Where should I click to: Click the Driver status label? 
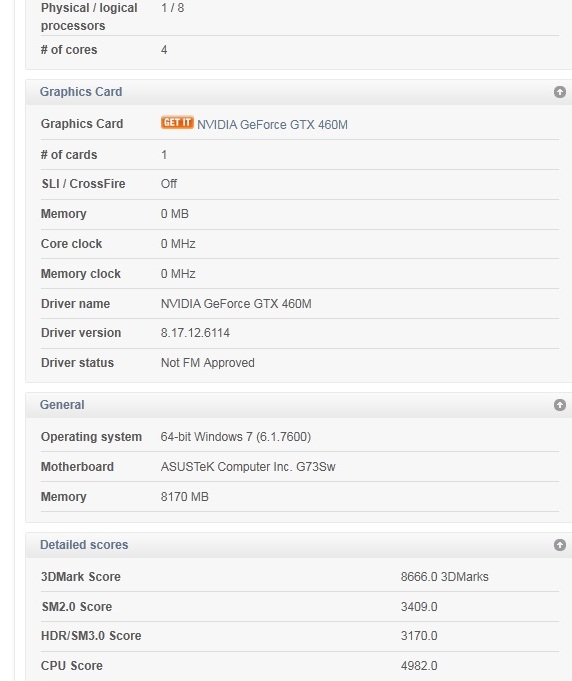pyautogui.click(x=77, y=363)
